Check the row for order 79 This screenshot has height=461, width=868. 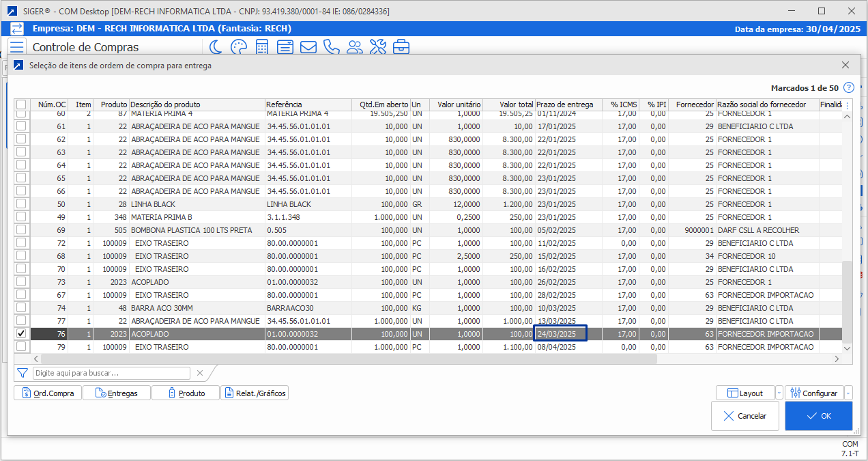coord(21,347)
